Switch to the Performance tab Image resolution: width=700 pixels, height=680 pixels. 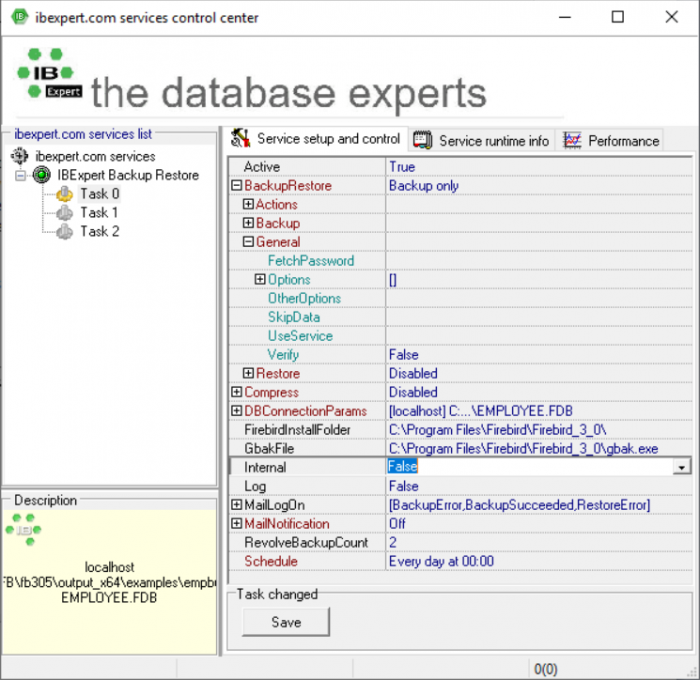click(610, 141)
